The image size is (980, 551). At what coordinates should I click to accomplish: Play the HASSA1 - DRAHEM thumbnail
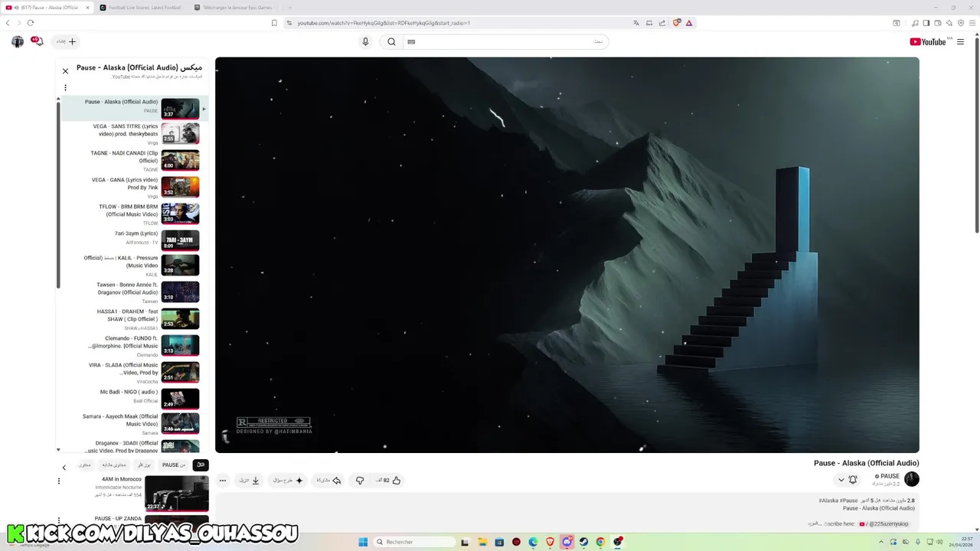(180, 318)
